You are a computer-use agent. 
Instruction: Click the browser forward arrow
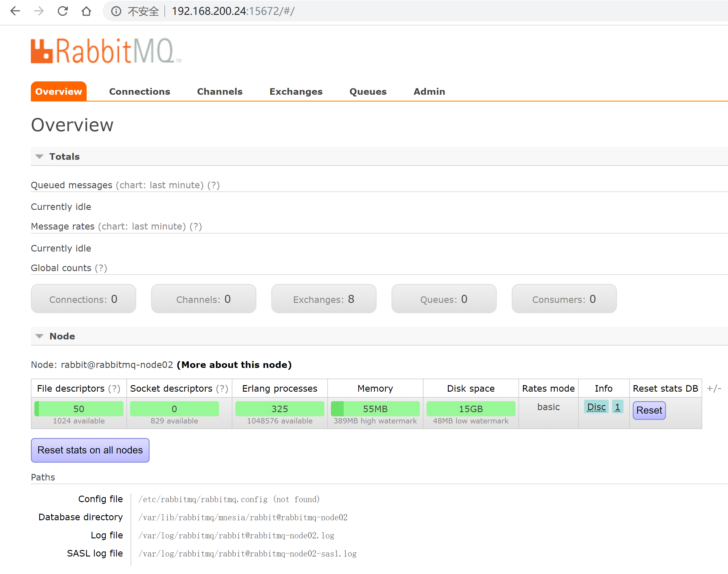(x=39, y=11)
